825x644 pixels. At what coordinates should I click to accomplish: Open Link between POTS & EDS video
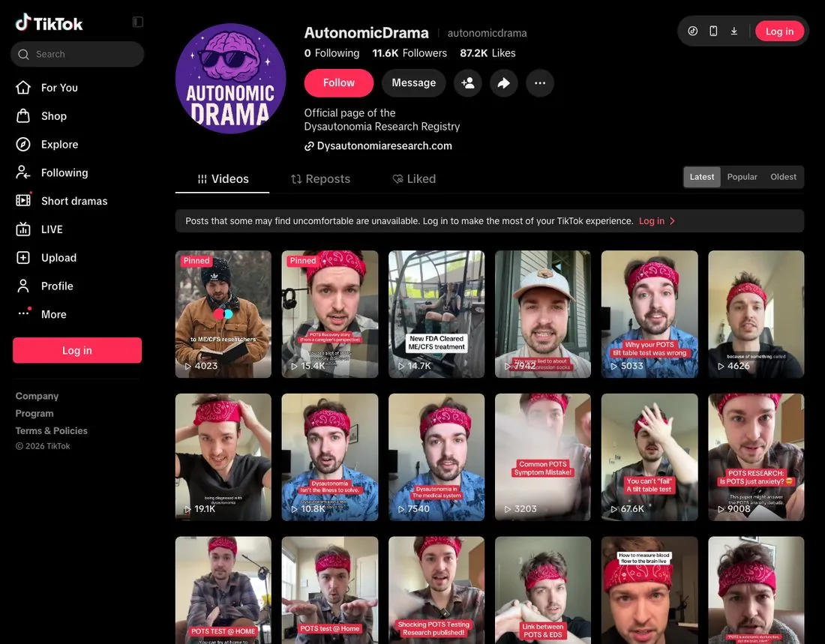pyautogui.click(x=543, y=590)
